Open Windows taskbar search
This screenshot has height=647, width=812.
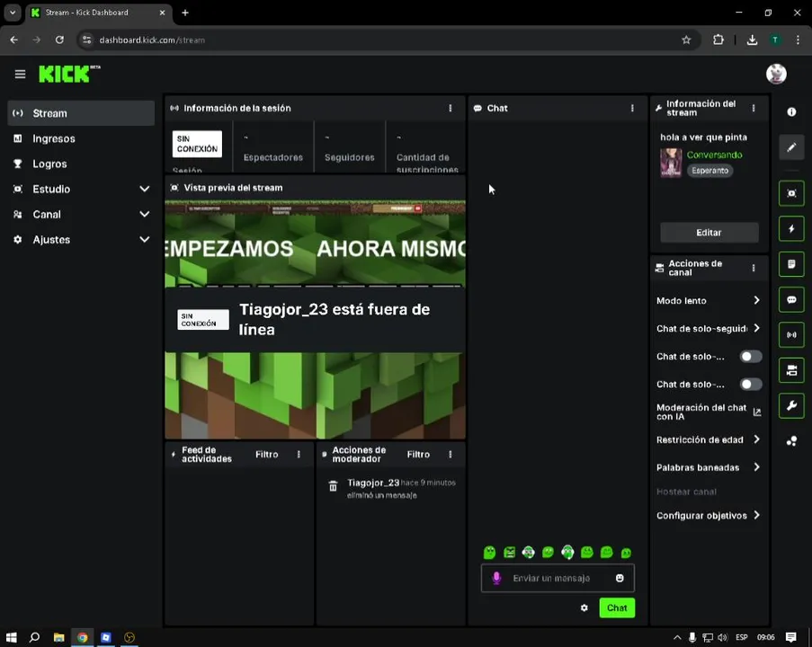coord(34,637)
